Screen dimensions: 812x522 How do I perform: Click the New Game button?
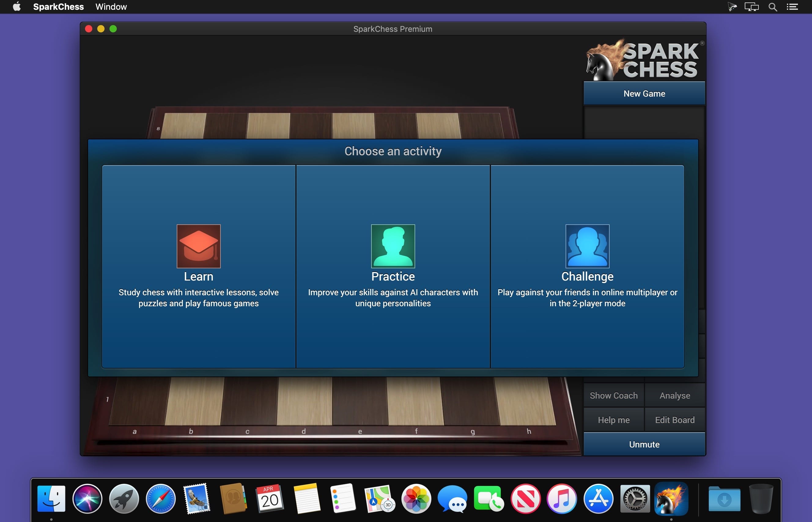point(644,93)
